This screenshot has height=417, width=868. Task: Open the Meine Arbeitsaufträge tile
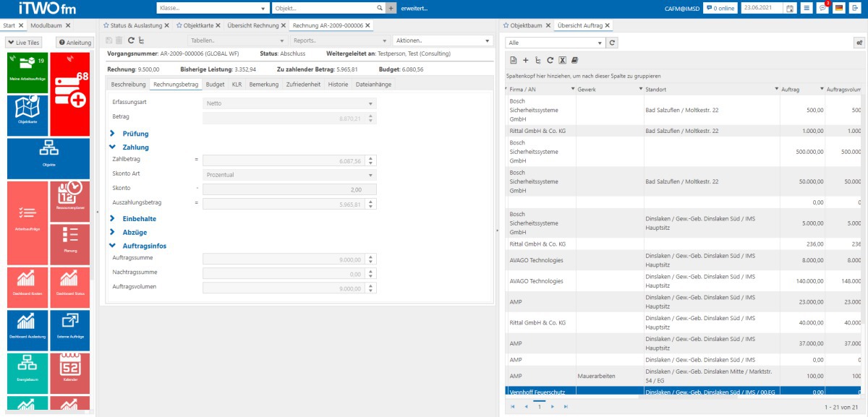(27, 72)
